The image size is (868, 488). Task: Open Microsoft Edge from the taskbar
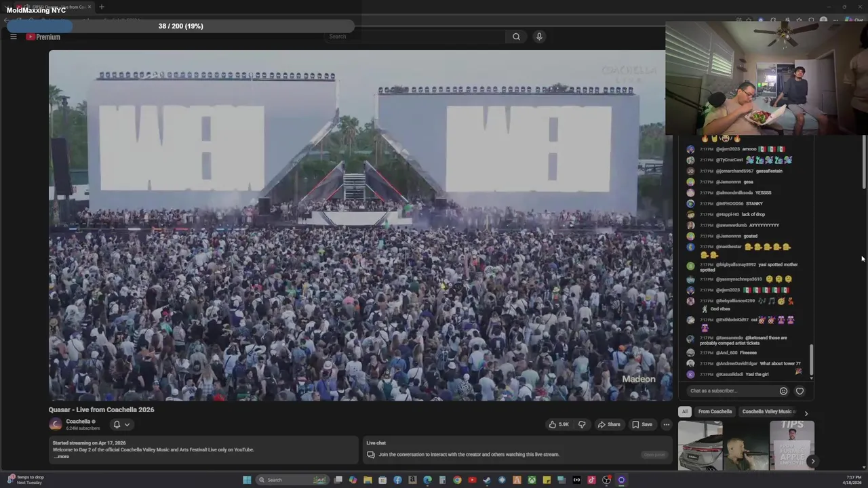coord(427,480)
